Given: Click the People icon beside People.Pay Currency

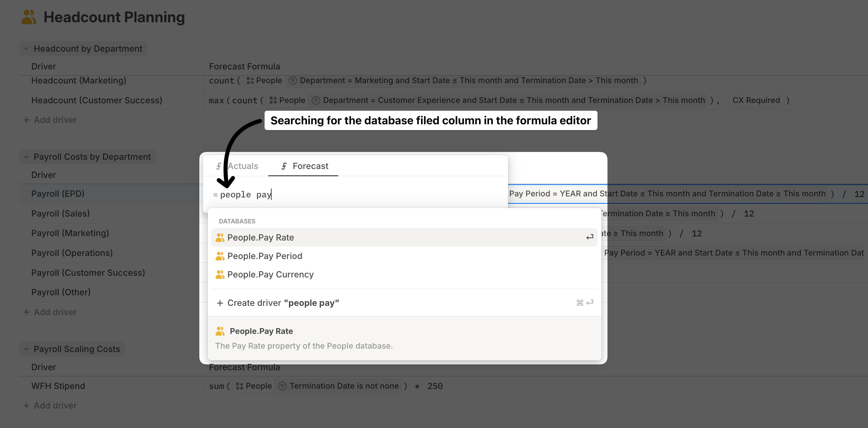Looking at the screenshot, I should pyautogui.click(x=220, y=274).
